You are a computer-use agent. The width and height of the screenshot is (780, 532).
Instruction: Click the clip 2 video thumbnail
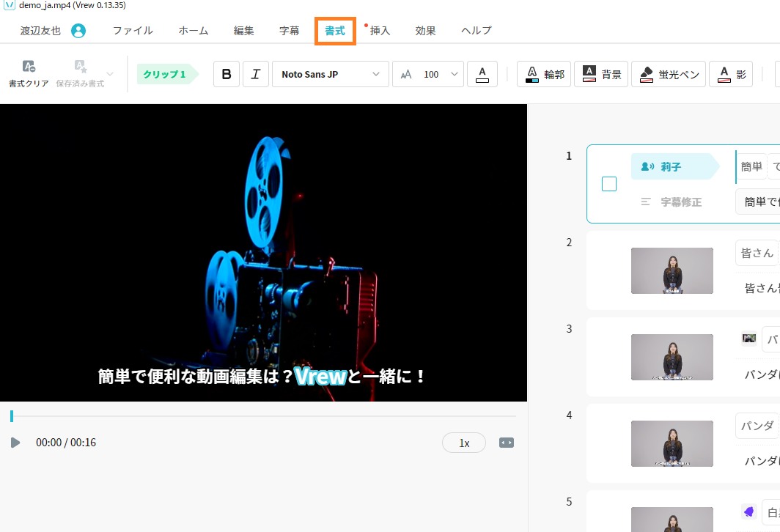(672, 271)
